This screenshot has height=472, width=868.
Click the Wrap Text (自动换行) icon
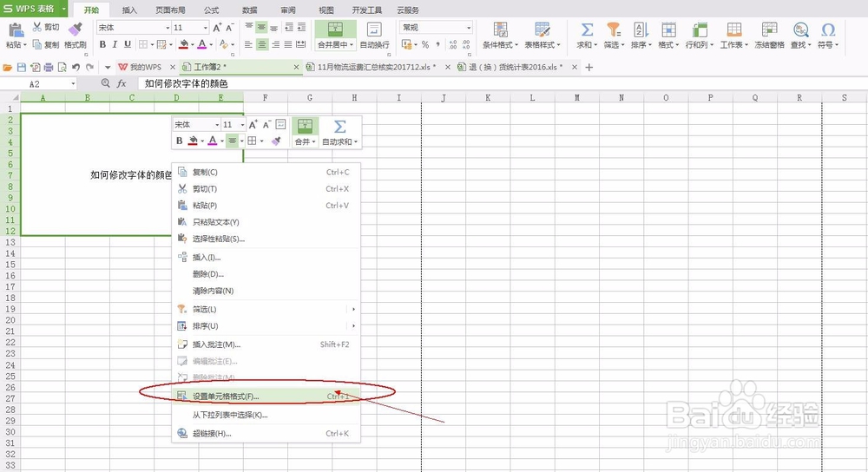pyautogui.click(x=374, y=29)
